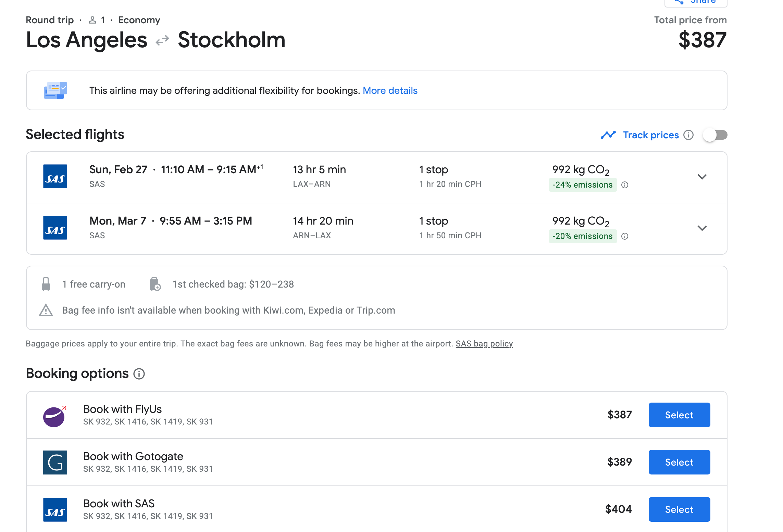Screen dimensions: 783x532
Task: Select the $387 FlyUs booking option
Action: tap(679, 415)
